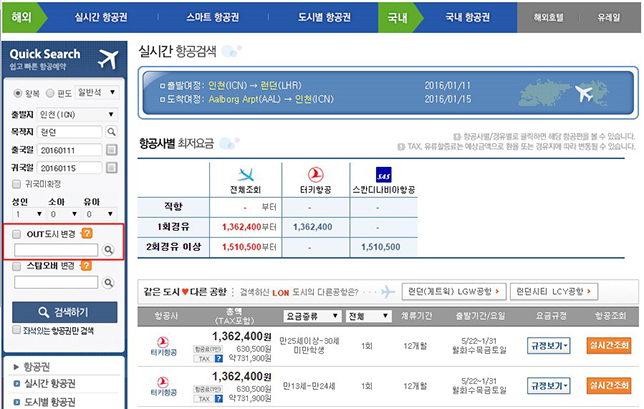Image resolution: width=644 pixels, height=409 pixels.
Task: Enable the 스탑오버 변경 checkbox
Action: click(x=16, y=266)
